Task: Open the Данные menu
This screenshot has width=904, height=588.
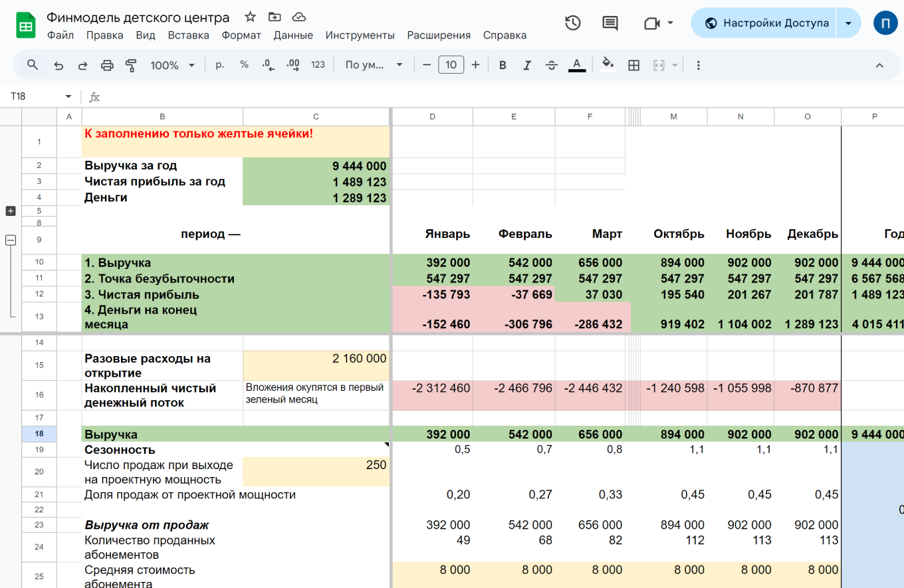Action: (x=293, y=35)
